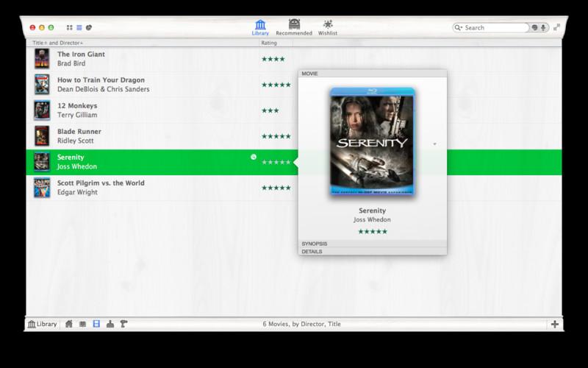588x368 pixels.
Task: Select How to Train Your Dragon cover
Action: (42, 84)
